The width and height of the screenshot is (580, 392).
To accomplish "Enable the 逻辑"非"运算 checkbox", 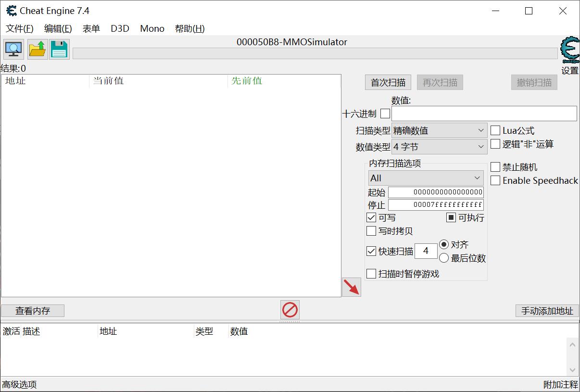I will (x=495, y=144).
